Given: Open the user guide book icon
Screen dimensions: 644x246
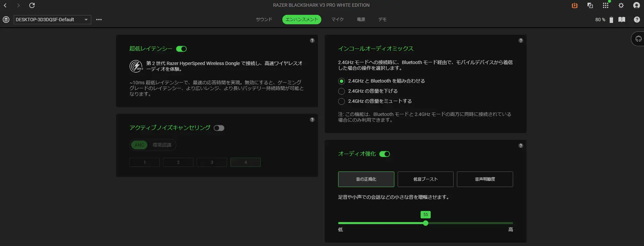Looking at the screenshot, I should click(x=622, y=20).
